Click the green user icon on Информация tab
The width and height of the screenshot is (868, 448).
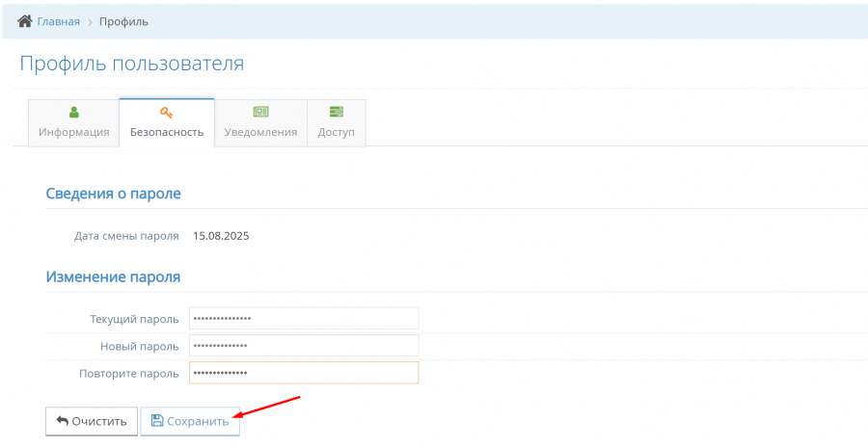click(x=74, y=113)
